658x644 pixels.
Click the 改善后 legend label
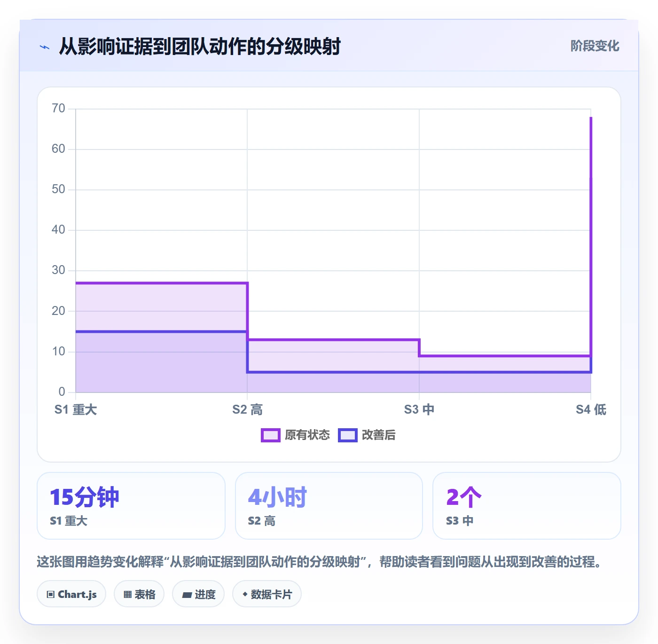(x=378, y=435)
